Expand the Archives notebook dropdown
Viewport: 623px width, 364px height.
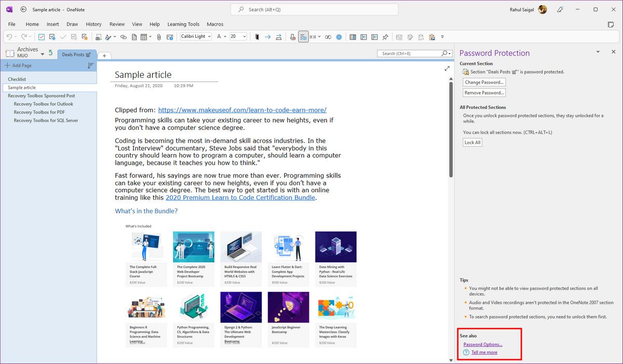pyautogui.click(x=43, y=53)
